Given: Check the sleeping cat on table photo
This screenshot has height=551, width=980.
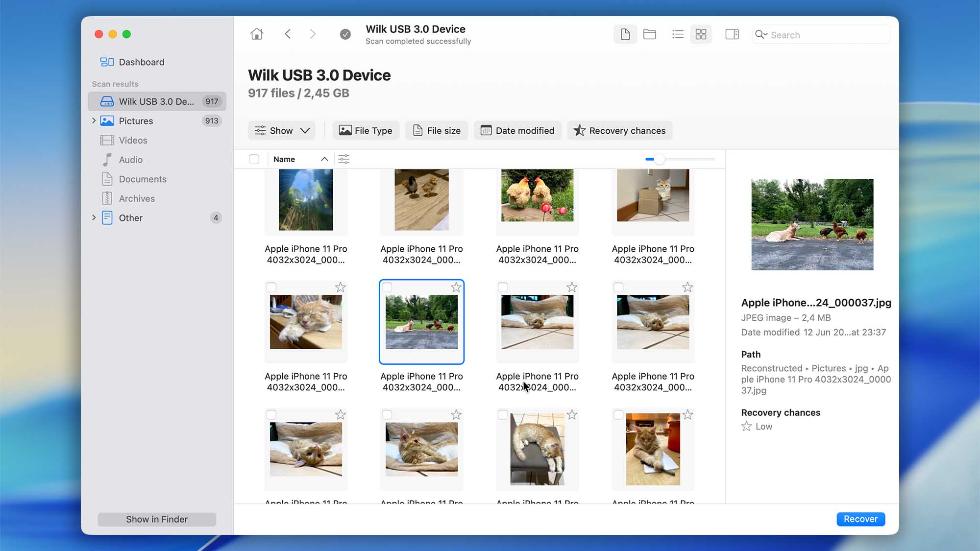Looking at the screenshot, I should (271, 287).
